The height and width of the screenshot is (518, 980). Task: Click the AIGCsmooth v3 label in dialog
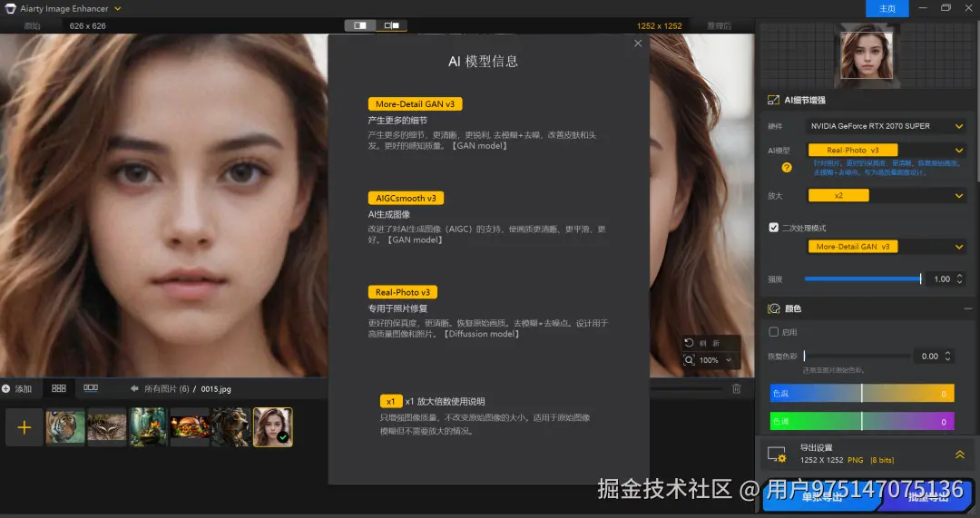pos(406,198)
